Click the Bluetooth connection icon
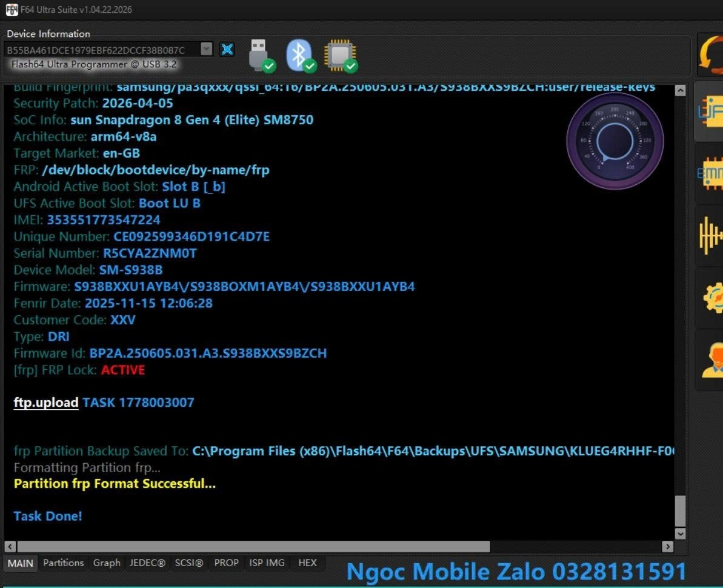The image size is (723, 588). (x=301, y=55)
